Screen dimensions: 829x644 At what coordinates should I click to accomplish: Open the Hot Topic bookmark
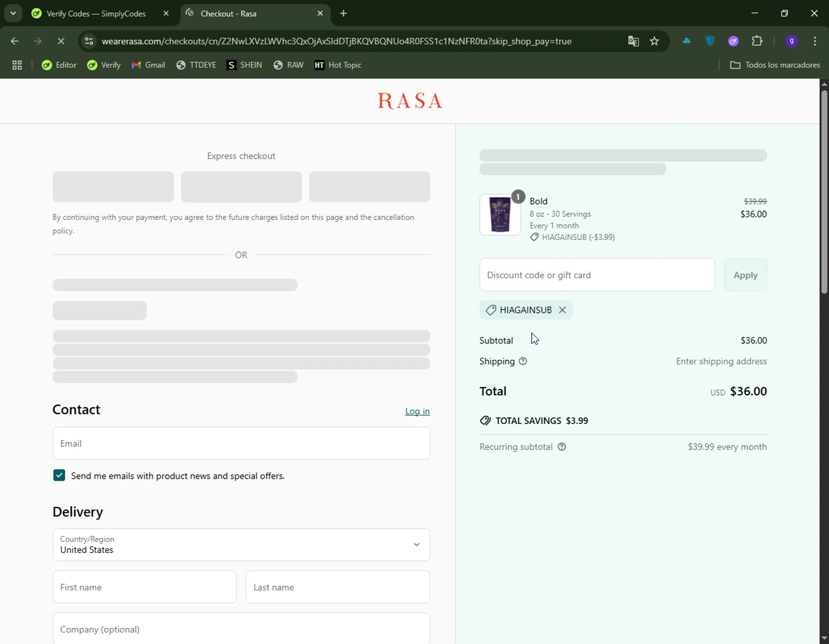pyautogui.click(x=338, y=65)
